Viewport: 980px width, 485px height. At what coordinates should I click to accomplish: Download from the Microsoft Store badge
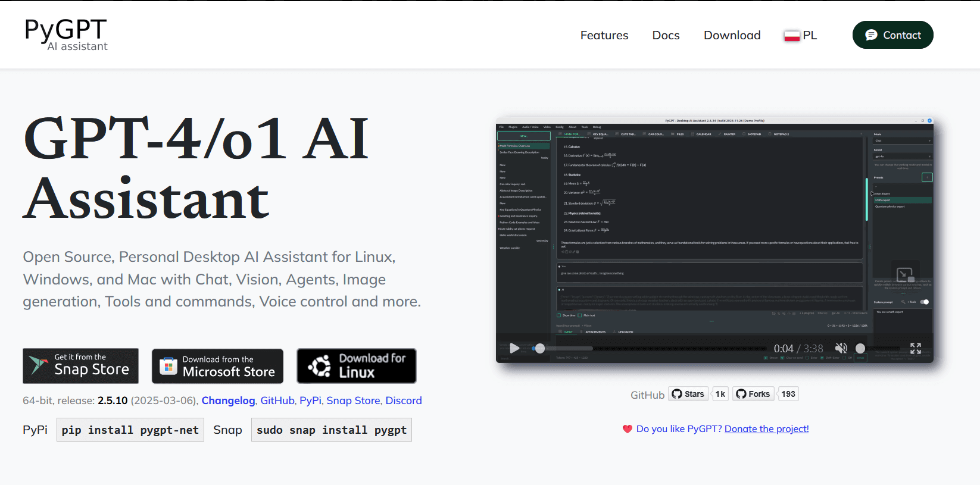(x=217, y=366)
